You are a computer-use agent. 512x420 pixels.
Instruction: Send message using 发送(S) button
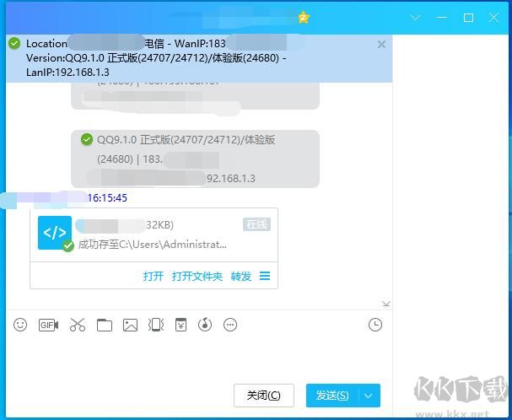point(332,396)
